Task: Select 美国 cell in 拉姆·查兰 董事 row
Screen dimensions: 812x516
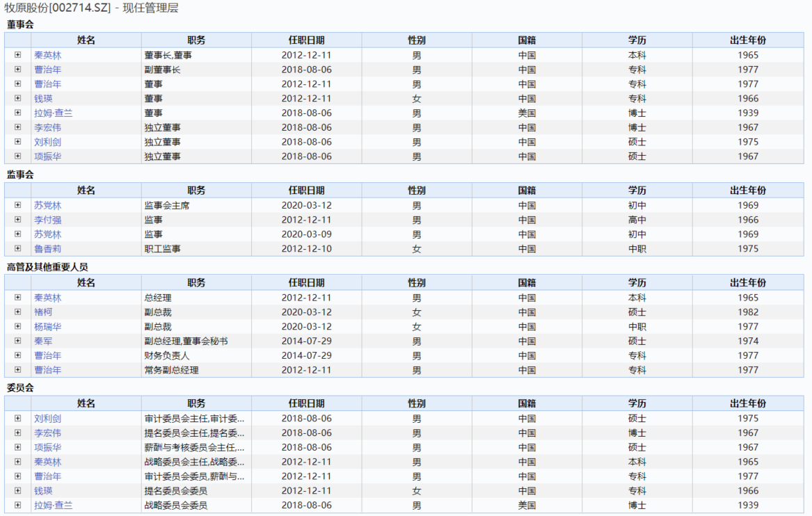Action: pos(527,113)
